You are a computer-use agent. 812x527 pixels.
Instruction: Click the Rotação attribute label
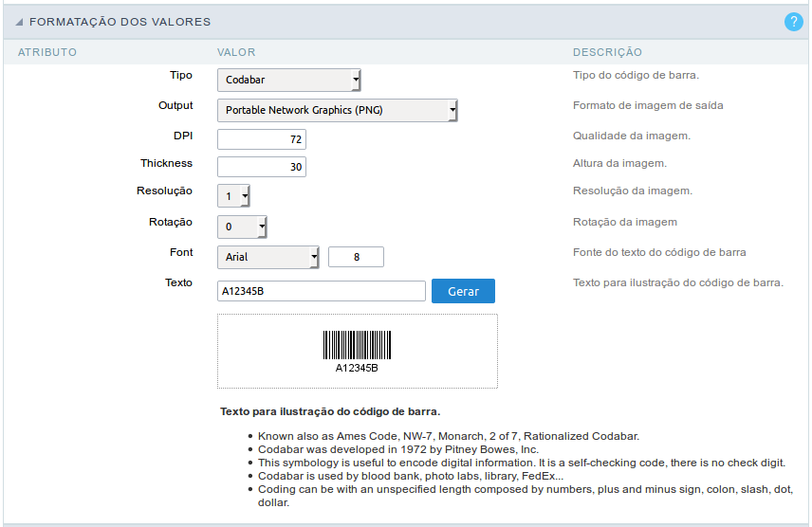pyautogui.click(x=171, y=222)
